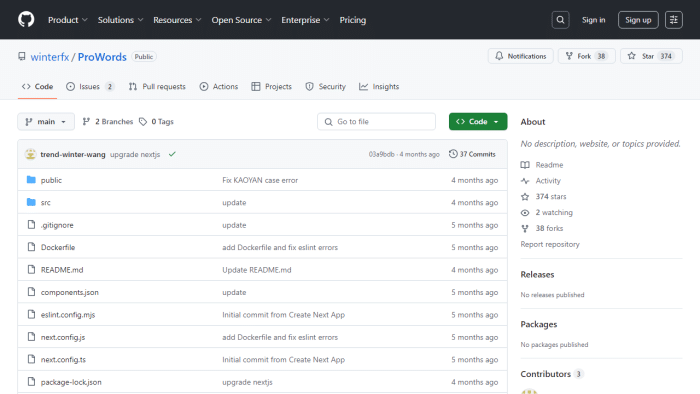Click the next.config.js file icon
The height and width of the screenshot is (394, 700).
(x=31, y=337)
